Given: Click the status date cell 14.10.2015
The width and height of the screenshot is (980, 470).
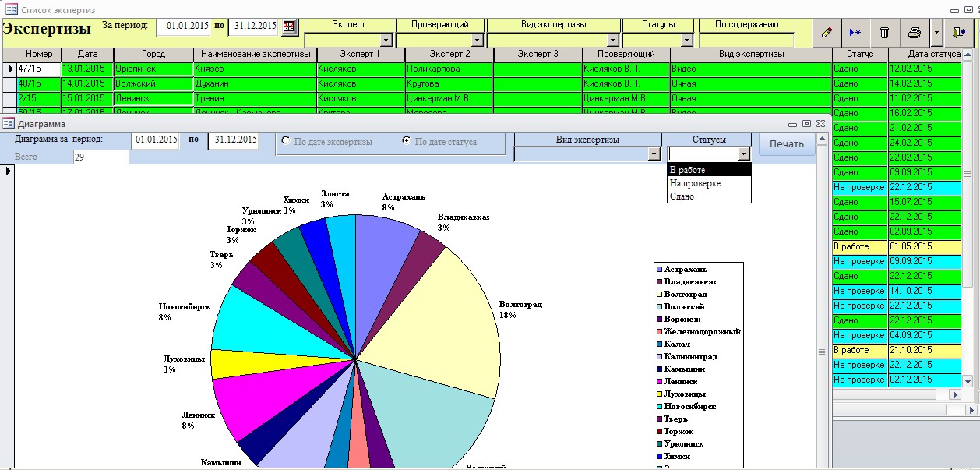Looking at the screenshot, I should click(924, 291).
